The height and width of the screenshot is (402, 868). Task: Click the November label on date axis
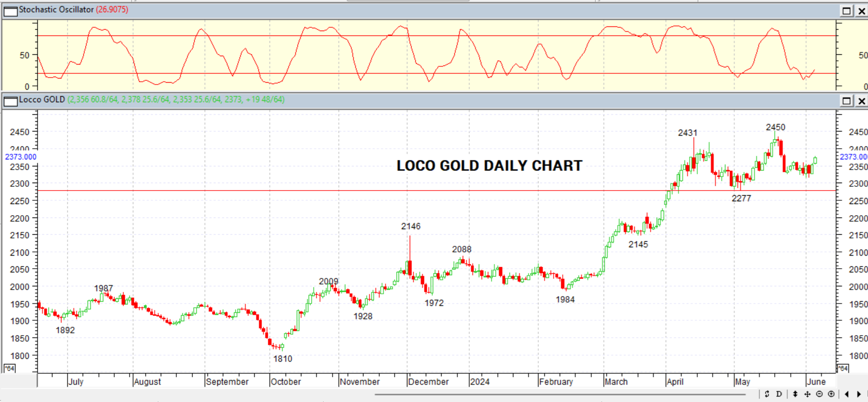(360, 382)
